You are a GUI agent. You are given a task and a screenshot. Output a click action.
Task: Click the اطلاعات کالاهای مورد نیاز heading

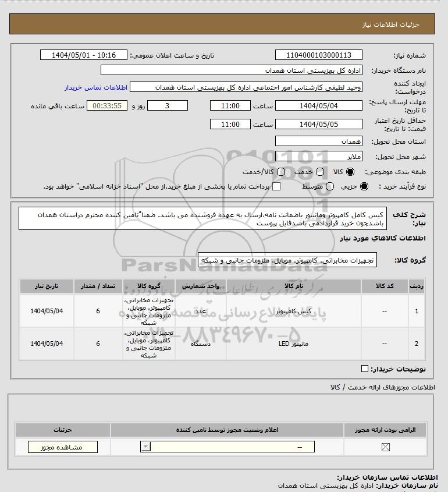[x=382, y=238]
